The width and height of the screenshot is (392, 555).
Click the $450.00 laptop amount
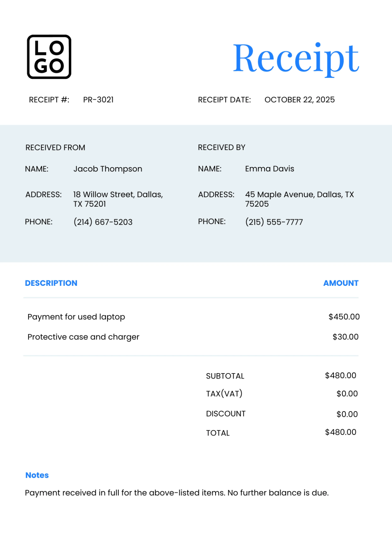pyautogui.click(x=344, y=317)
